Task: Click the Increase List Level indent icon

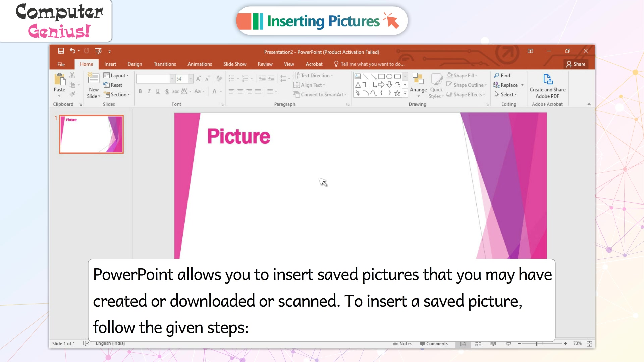Action: pos(271,79)
